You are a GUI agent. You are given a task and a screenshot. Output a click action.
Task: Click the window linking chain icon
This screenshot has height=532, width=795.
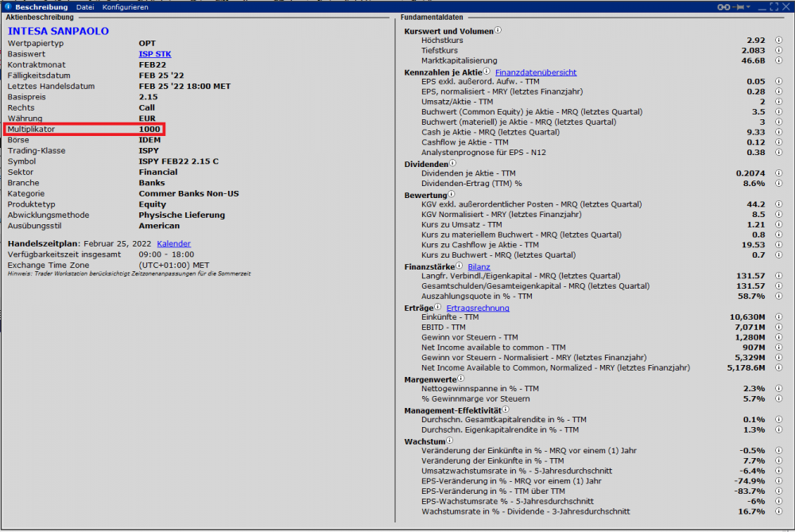723,7
